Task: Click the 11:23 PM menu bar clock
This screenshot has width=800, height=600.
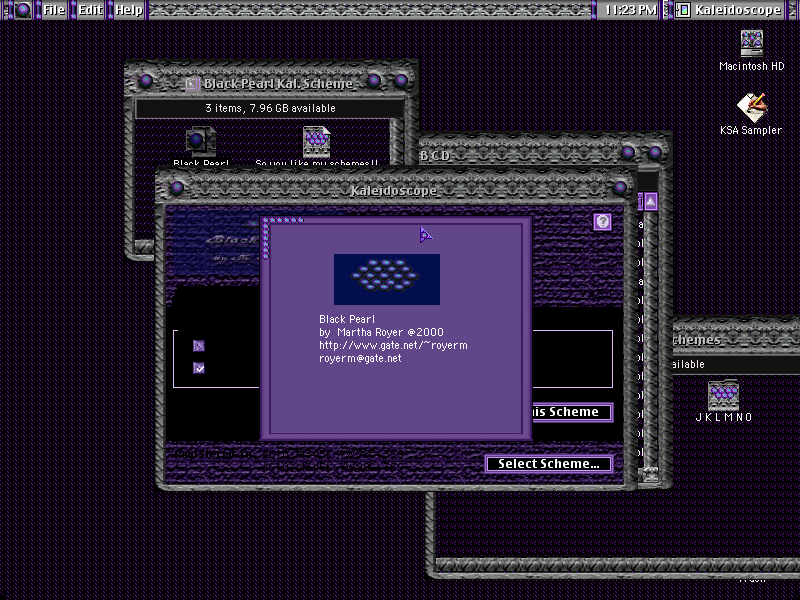Action: click(630, 10)
